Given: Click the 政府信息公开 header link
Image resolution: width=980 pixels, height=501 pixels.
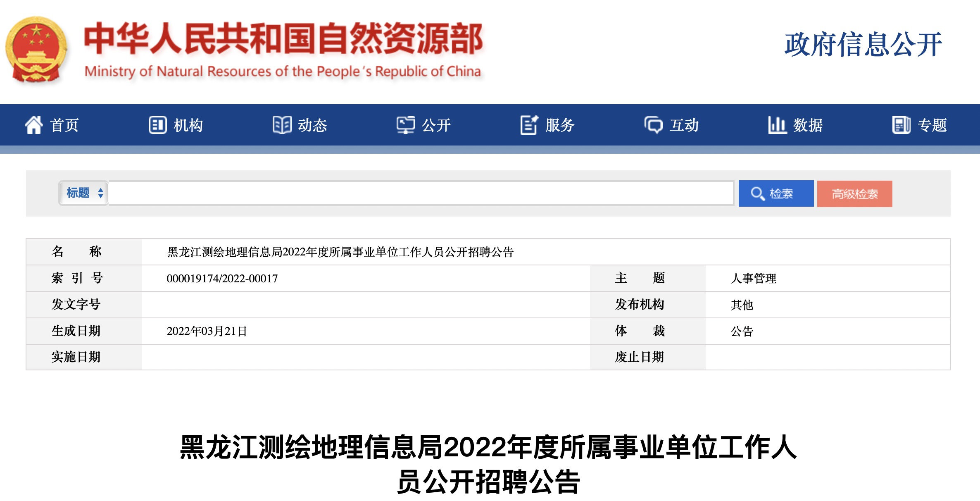Looking at the screenshot, I should (863, 45).
